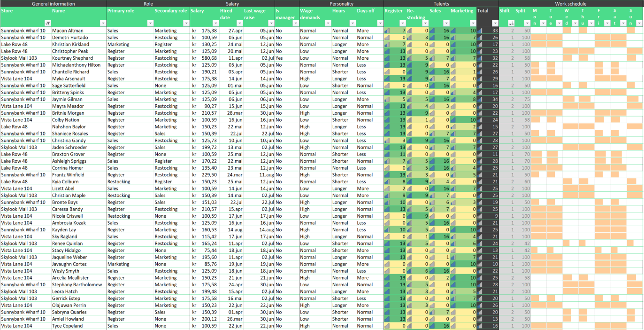Select the name cell Javaughn Cortez
The height and width of the screenshot is (330, 644).
tap(79, 264)
